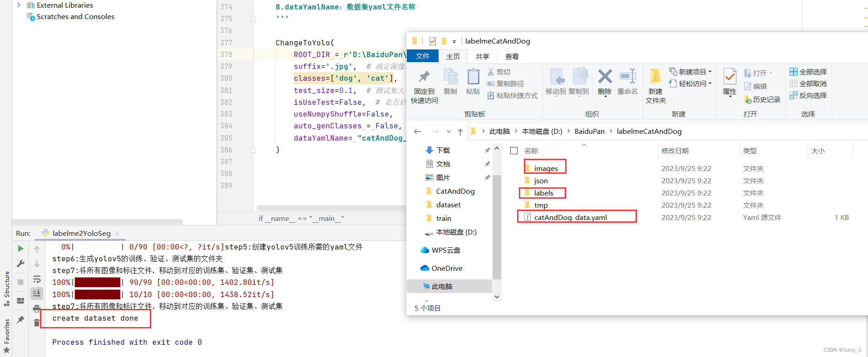Click the up-arrow stack trace icon
868x357 pixels.
(x=37, y=249)
